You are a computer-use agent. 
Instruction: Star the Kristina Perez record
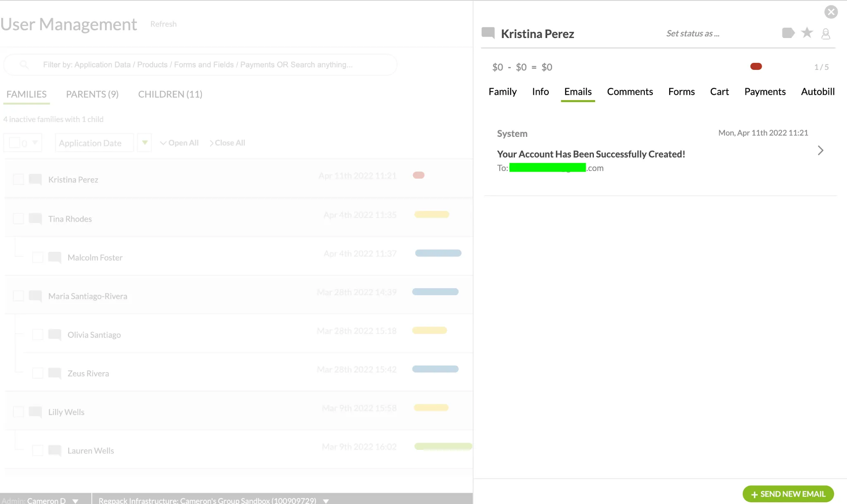pos(807,33)
